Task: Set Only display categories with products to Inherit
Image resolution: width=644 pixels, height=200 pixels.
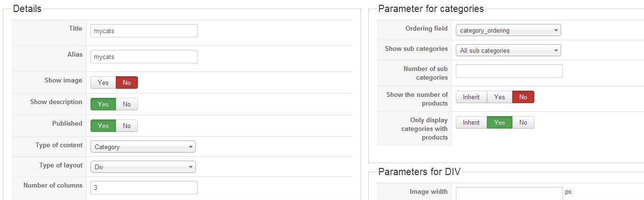Action: pyautogui.click(x=471, y=122)
